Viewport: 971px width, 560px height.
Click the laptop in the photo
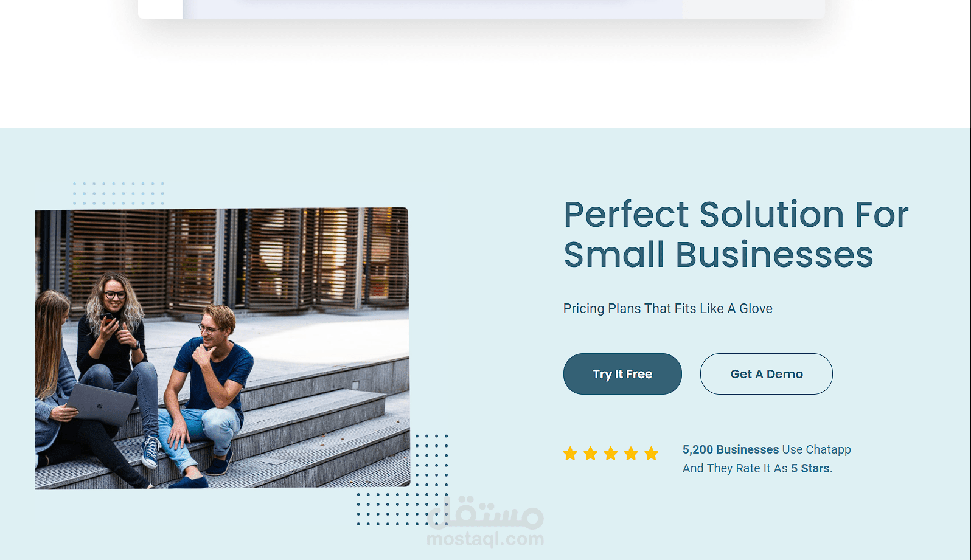click(101, 404)
